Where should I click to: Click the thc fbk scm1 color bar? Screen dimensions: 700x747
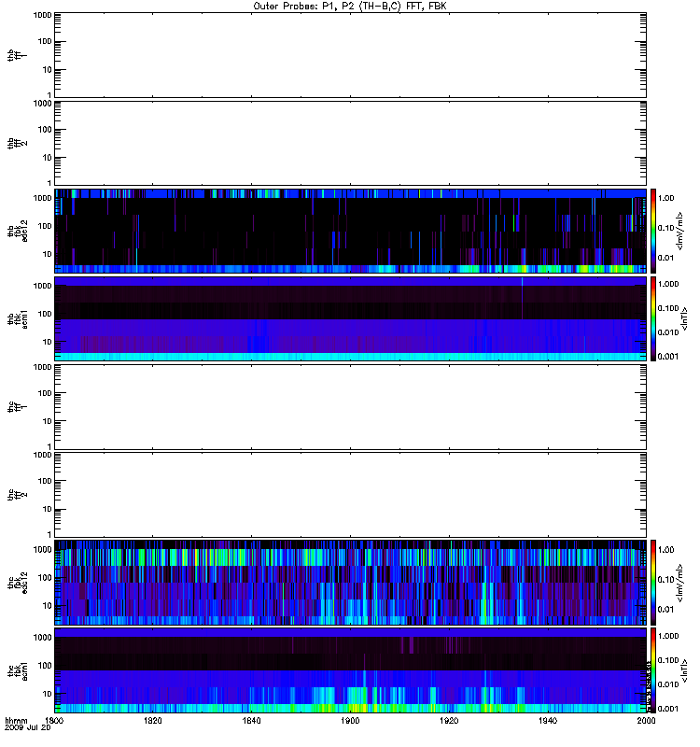[x=653, y=670]
